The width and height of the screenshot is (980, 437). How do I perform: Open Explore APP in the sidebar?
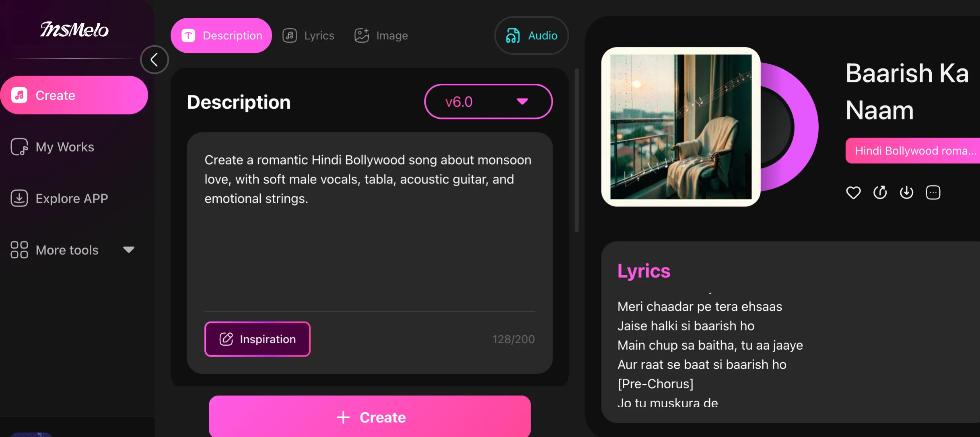pyautogui.click(x=59, y=198)
